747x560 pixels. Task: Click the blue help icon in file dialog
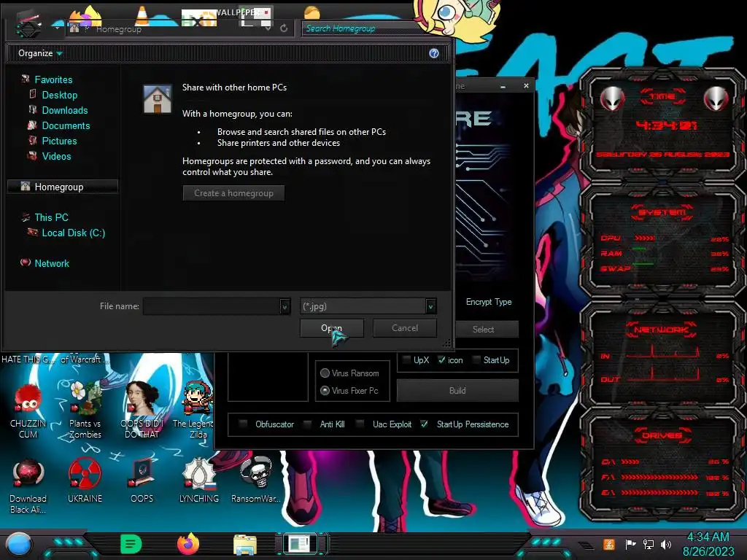coord(433,53)
